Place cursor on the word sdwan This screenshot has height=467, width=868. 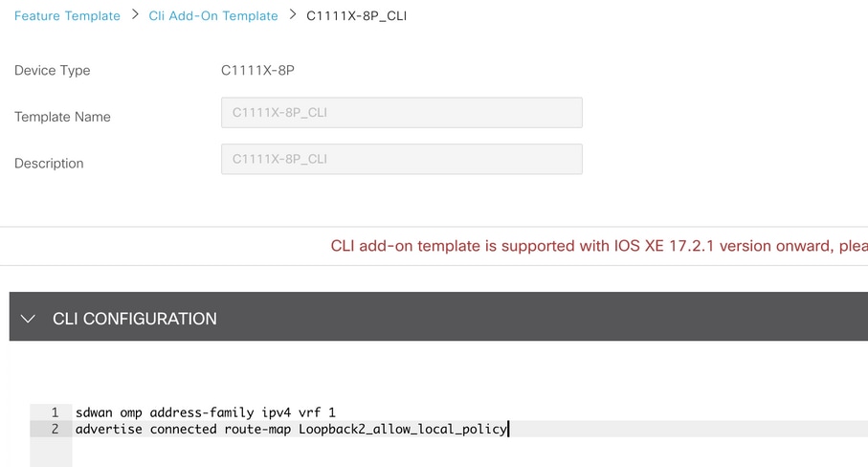(95, 412)
